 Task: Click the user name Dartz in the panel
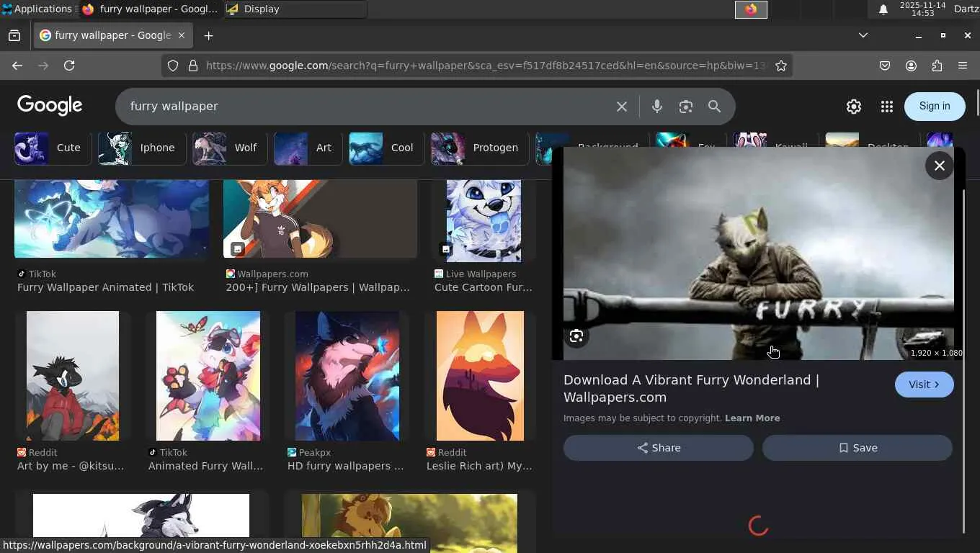966,9
